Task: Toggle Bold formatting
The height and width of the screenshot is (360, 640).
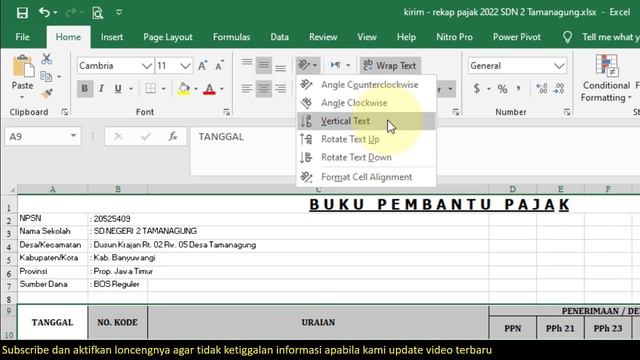Action: coord(84,89)
